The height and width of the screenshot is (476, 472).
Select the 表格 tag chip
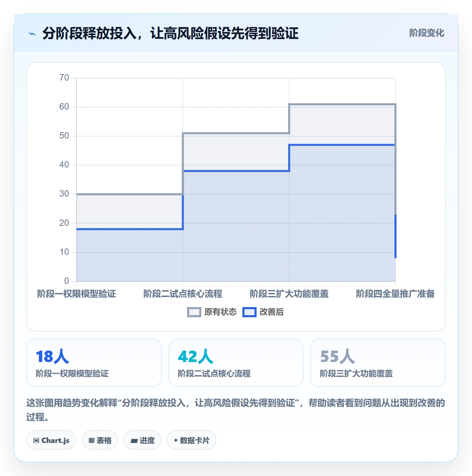(x=100, y=440)
